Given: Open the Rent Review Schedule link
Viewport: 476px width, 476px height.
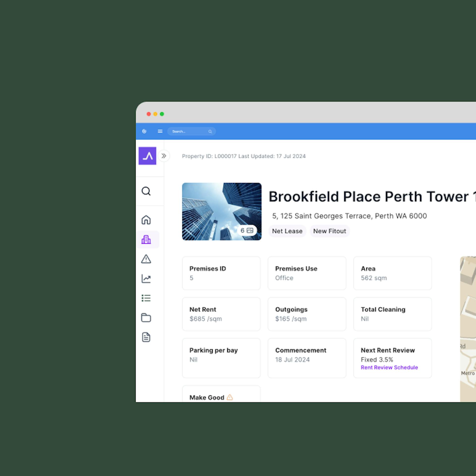Looking at the screenshot, I should click(389, 367).
